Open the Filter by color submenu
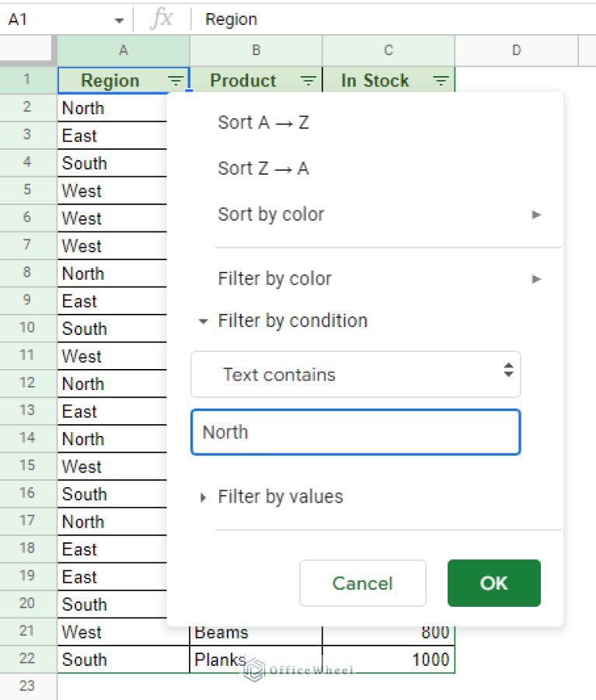 (536, 278)
